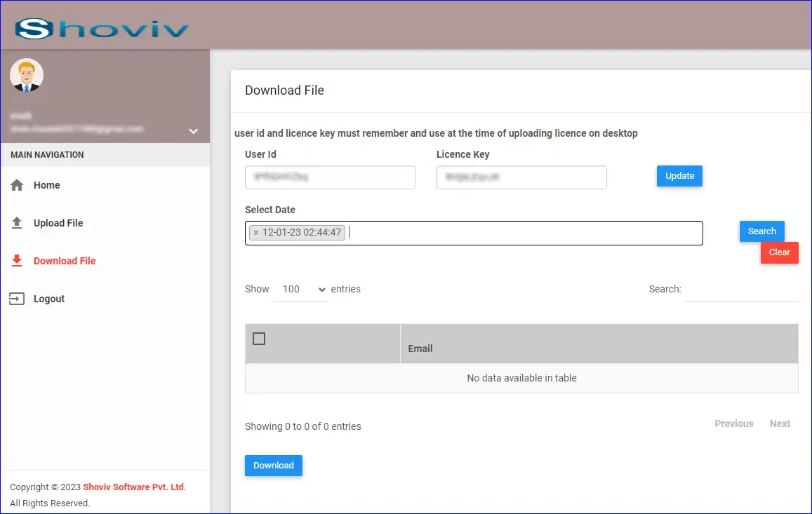
Task: Click the Search button beside date field
Action: pyautogui.click(x=761, y=231)
